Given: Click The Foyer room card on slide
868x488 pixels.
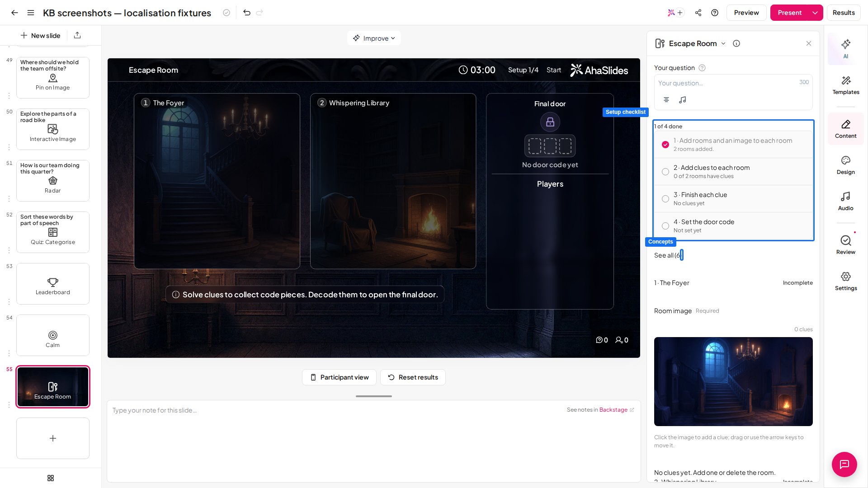Looking at the screenshot, I should click(217, 181).
